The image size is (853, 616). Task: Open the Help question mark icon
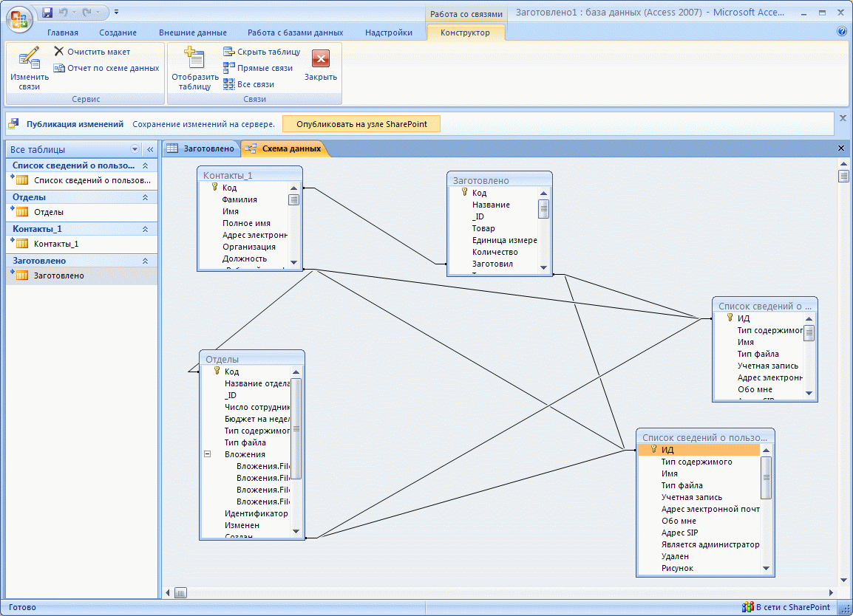842,32
